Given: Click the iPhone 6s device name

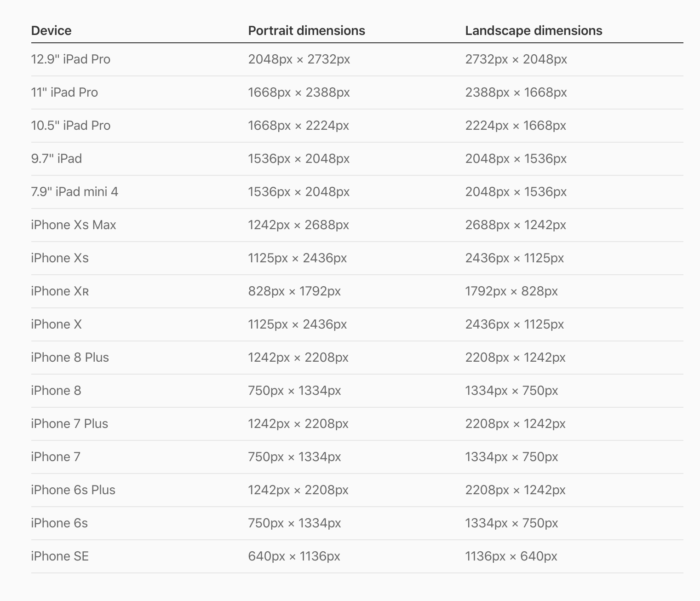Looking at the screenshot, I should click(59, 523).
